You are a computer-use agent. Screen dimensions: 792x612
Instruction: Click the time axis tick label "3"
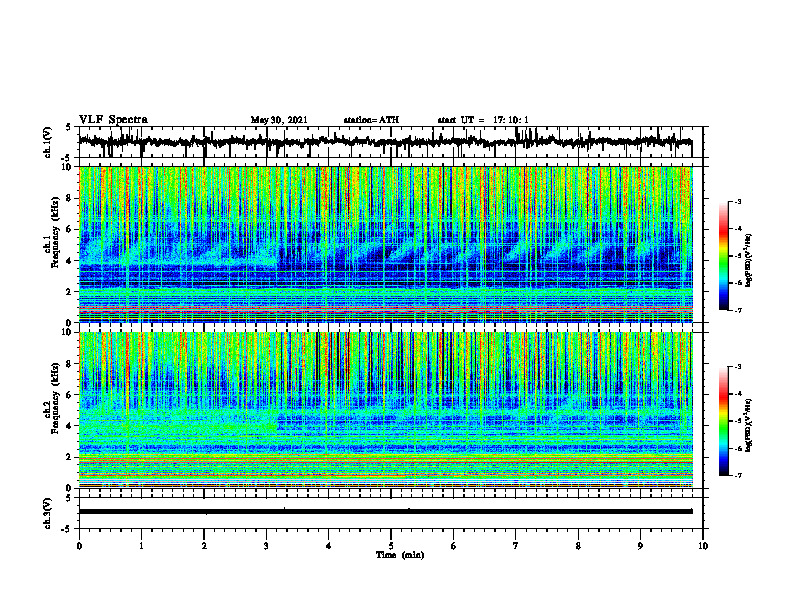266,546
